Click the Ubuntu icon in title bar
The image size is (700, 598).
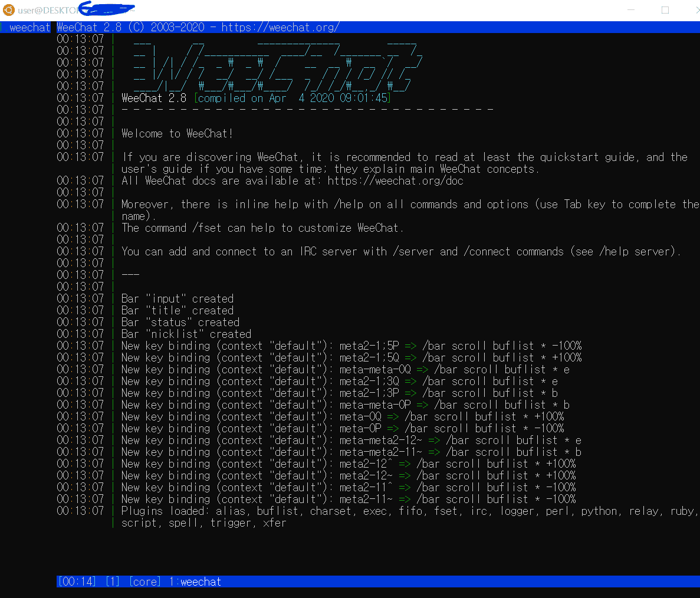click(x=9, y=10)
